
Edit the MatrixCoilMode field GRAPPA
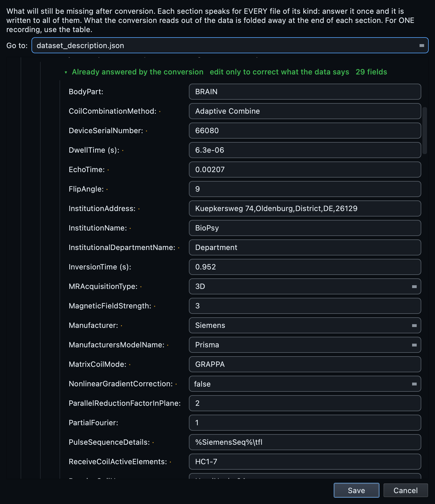[305, 364]
